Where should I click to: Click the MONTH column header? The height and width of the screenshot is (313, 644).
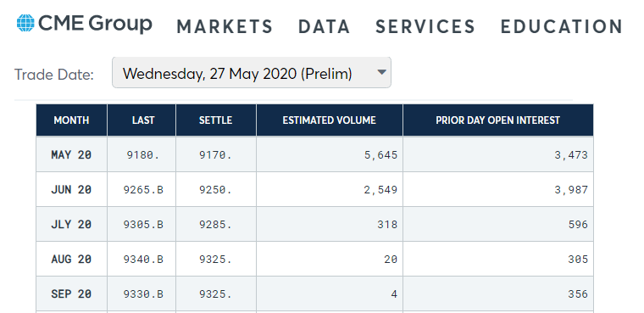click(x=71, y=120)
